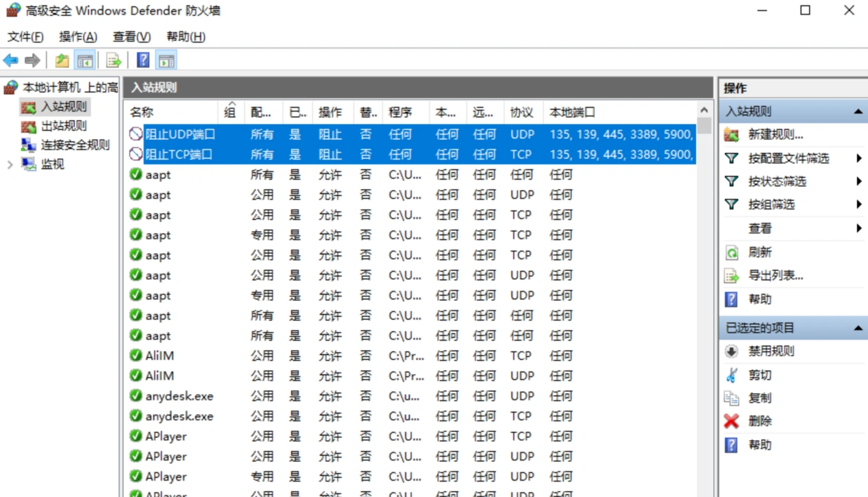Click the block icon of rule 阻止UDP端口
Image resolution: width=868 pixels, height=497 pixels.
tap(136, 134)
